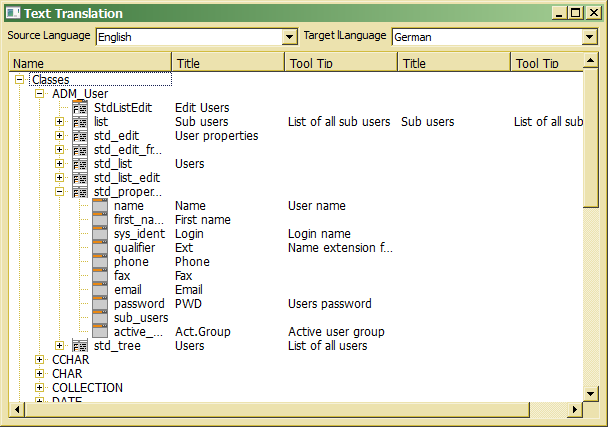
Task: Select the icon beside std_list_edit
Action: pos(80,178)
